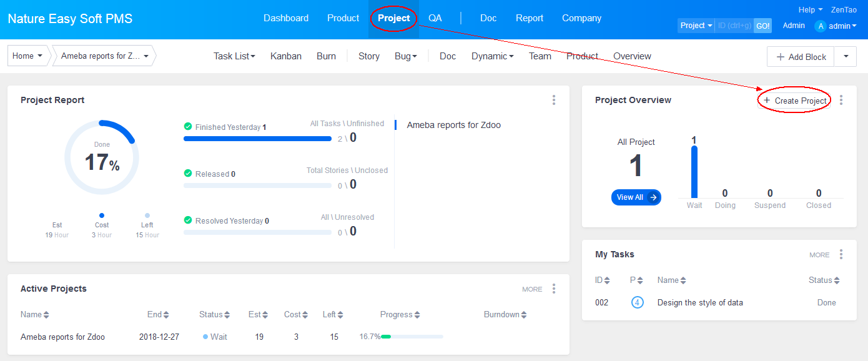Focus the ID quick search field
This screenshot has height=361, width=868.
point(734,26)
